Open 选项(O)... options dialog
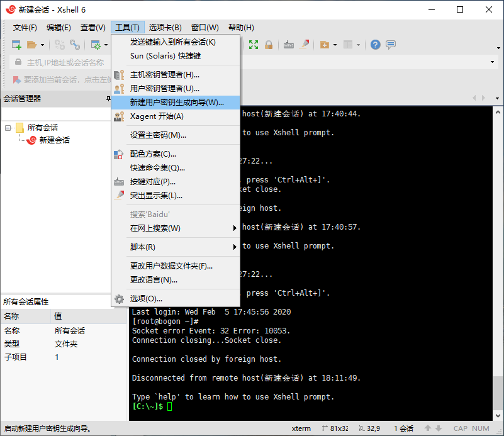The width and height of the screenshot is (504, 436). coord(176,299)
